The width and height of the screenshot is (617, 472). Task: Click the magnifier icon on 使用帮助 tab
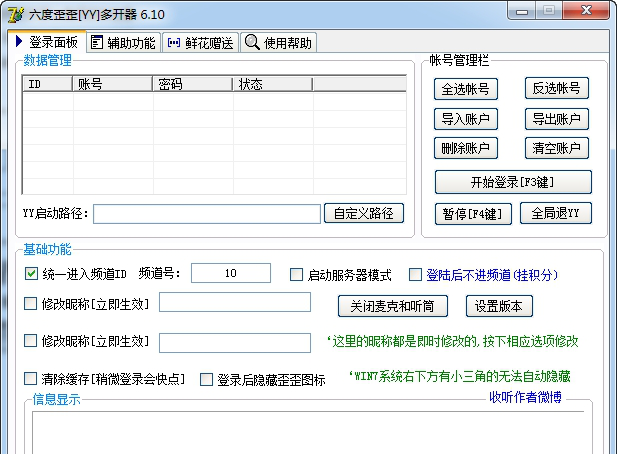pyautogui.click(x=252, y=42)
